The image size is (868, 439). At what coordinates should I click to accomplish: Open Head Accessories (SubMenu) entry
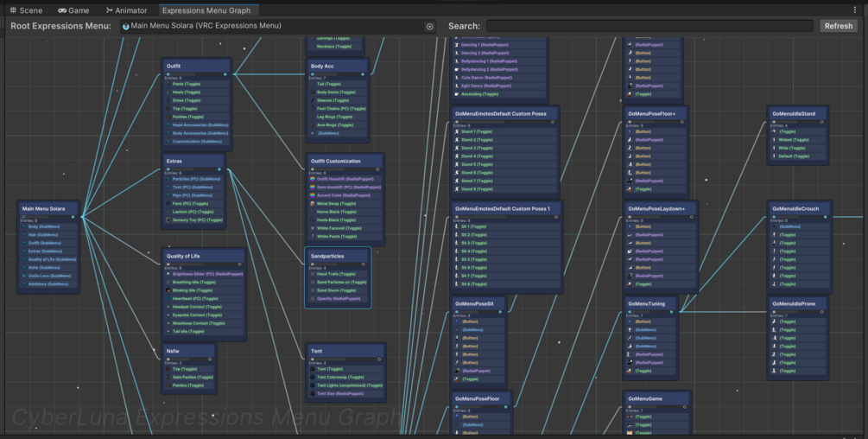tap(197, 125)
